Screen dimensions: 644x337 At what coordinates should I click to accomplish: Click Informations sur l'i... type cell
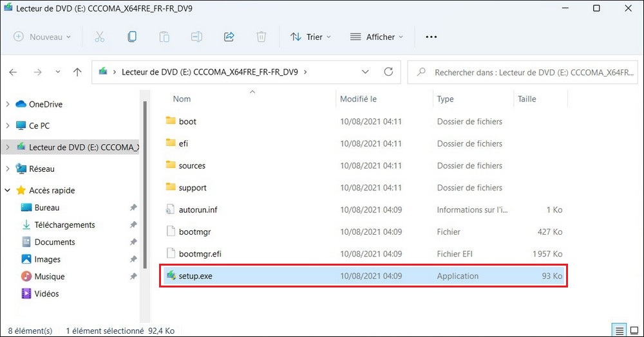click(472, 210)
